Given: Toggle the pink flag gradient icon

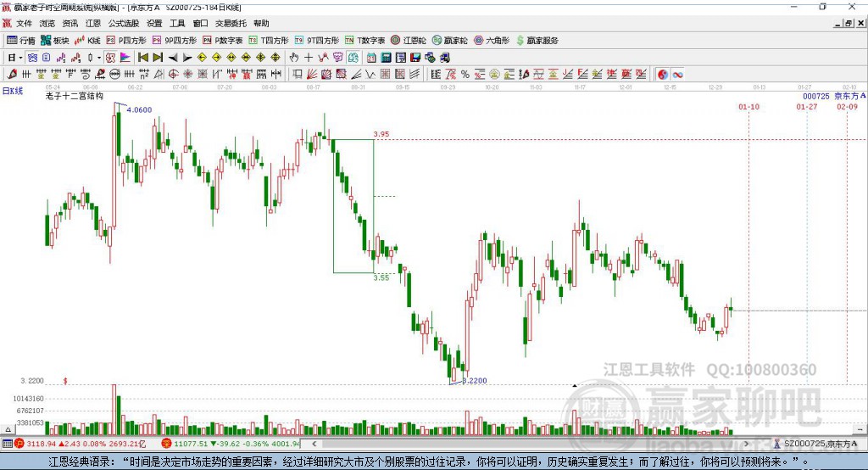Looking at the screenshot, I should [125, 58].
